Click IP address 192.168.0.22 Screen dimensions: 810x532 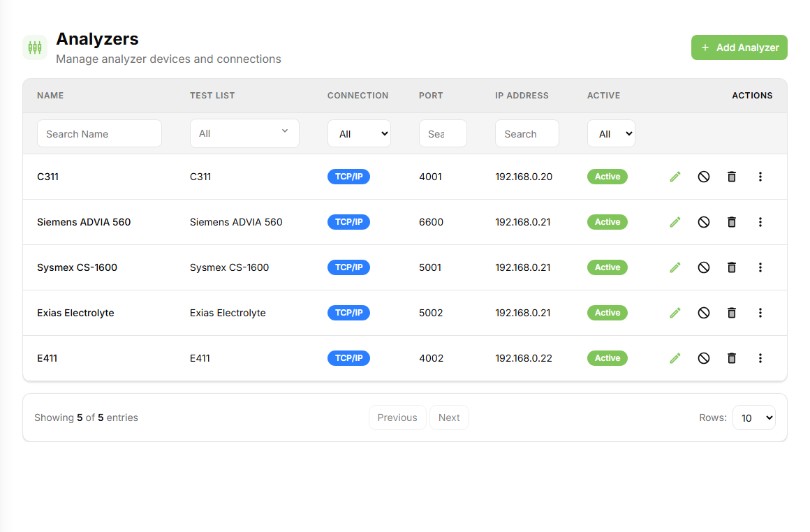tap(524, 358)
